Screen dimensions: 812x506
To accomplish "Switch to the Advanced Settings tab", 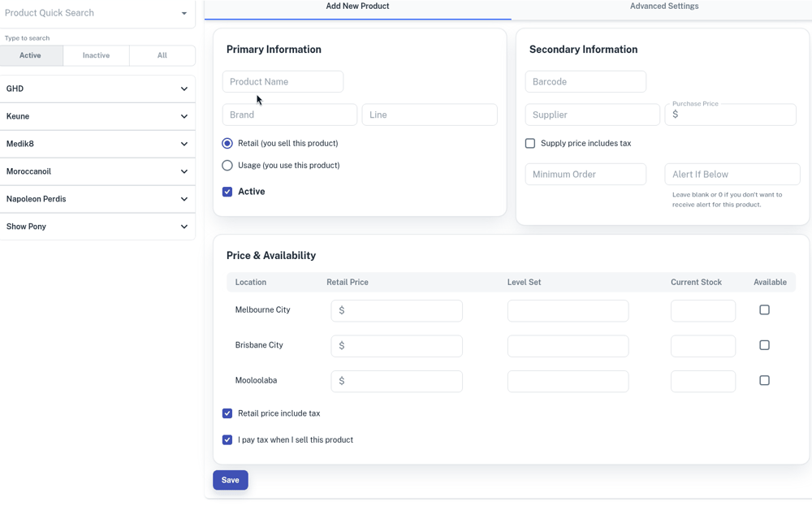I will tap(663, 6).
